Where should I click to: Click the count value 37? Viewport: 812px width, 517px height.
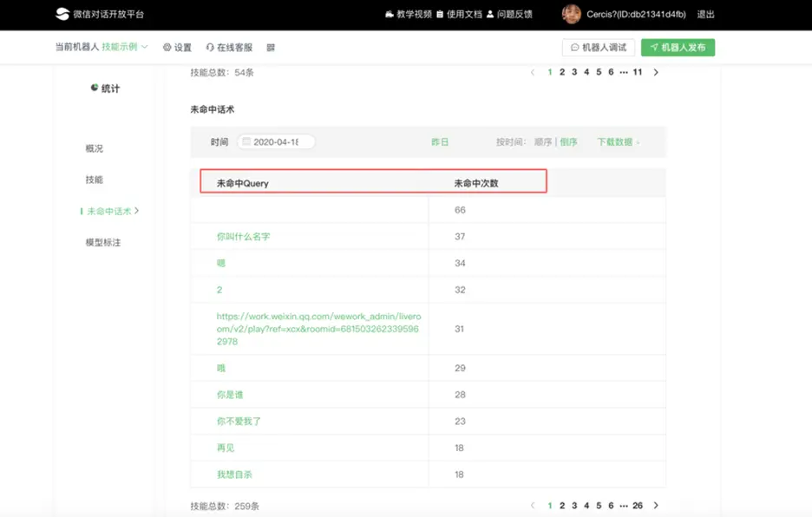[x=460, y=236]
